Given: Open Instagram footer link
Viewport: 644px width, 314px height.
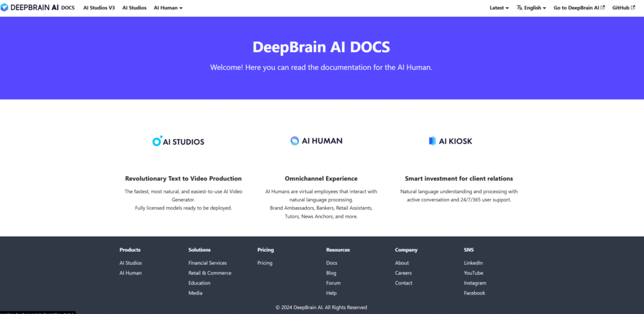Looking at the screenshot, I should coord(475,283).
